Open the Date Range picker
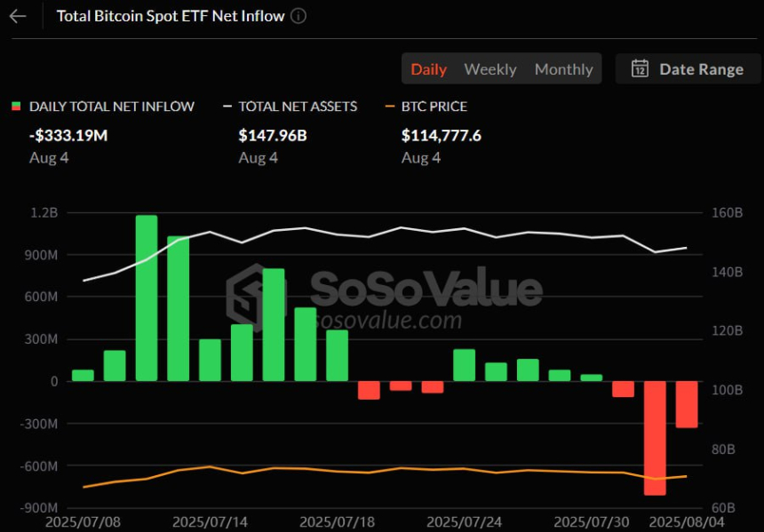764x532 pixels. point(688,69)
